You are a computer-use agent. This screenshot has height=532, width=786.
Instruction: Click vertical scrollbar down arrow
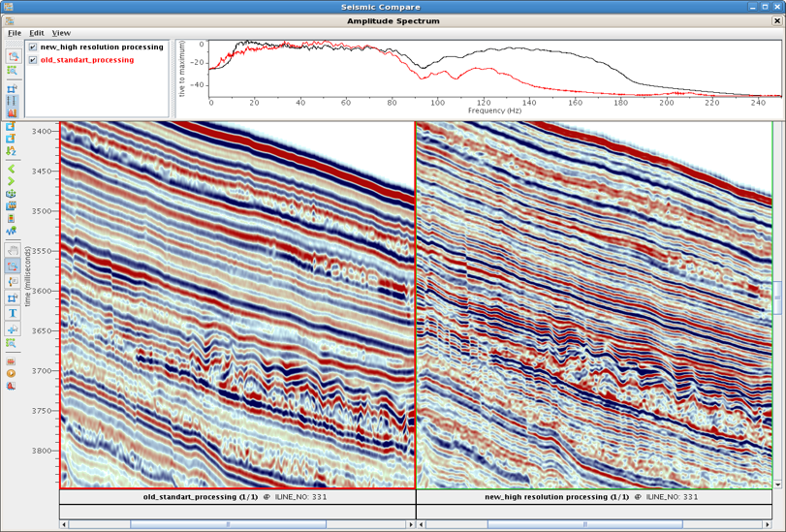pos(777,485)
